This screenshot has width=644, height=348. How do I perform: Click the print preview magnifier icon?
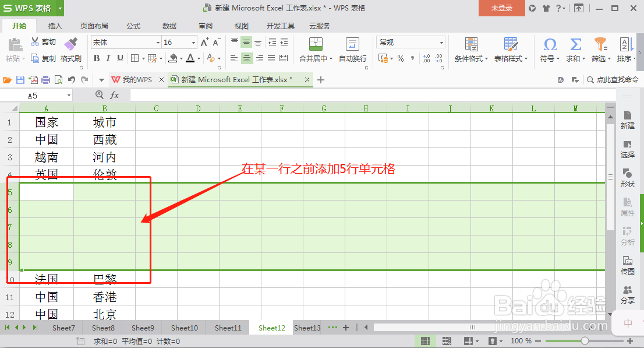click(x=59, y=80)
